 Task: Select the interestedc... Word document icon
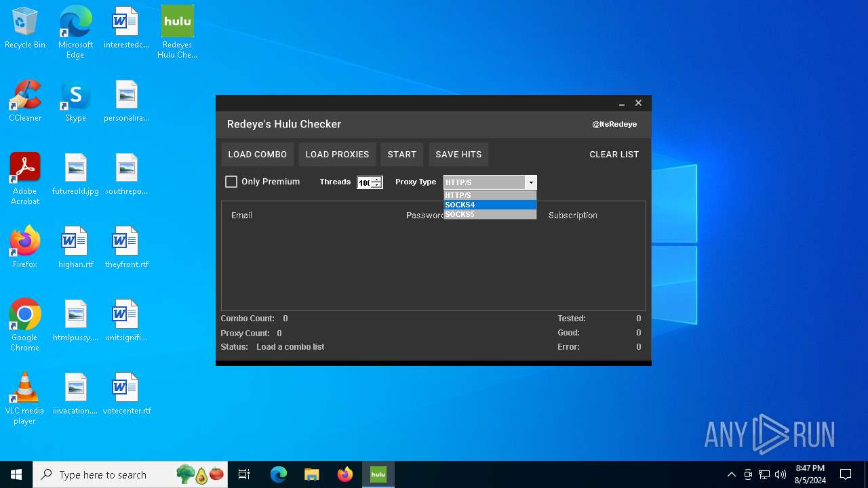point(126,28)
